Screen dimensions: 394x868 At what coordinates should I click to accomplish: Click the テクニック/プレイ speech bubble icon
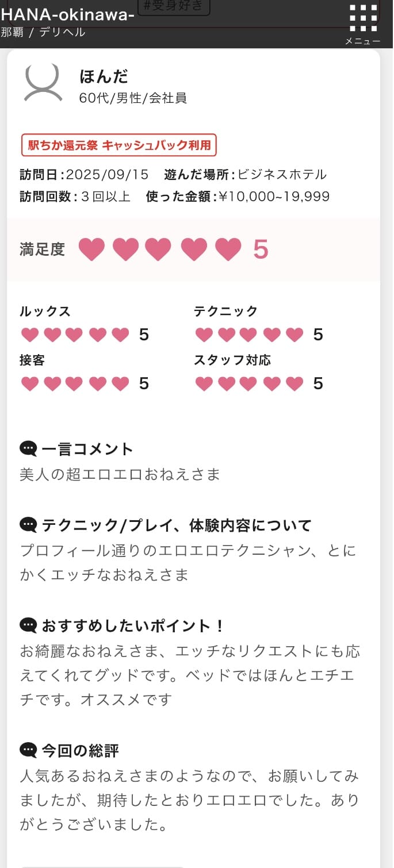[28, 525]
